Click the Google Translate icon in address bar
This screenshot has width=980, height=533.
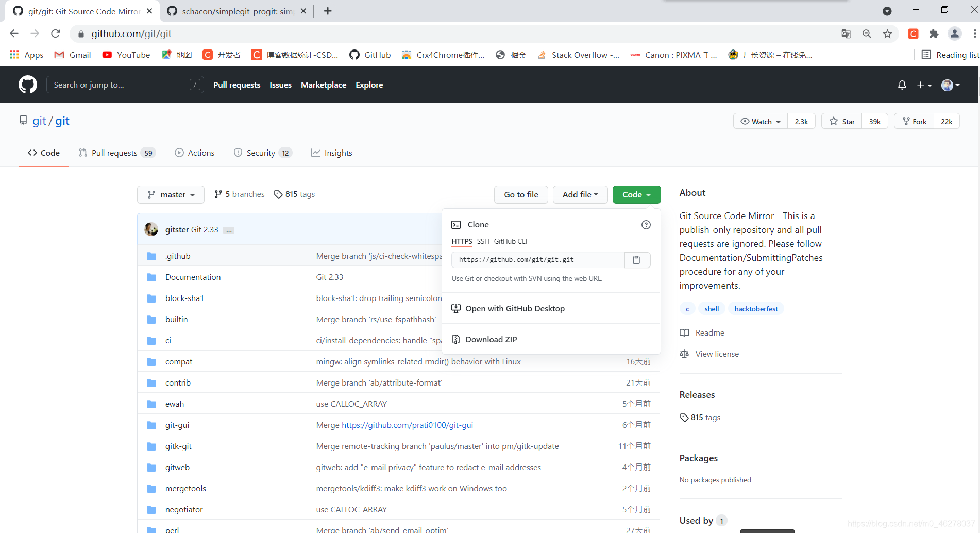846,34
